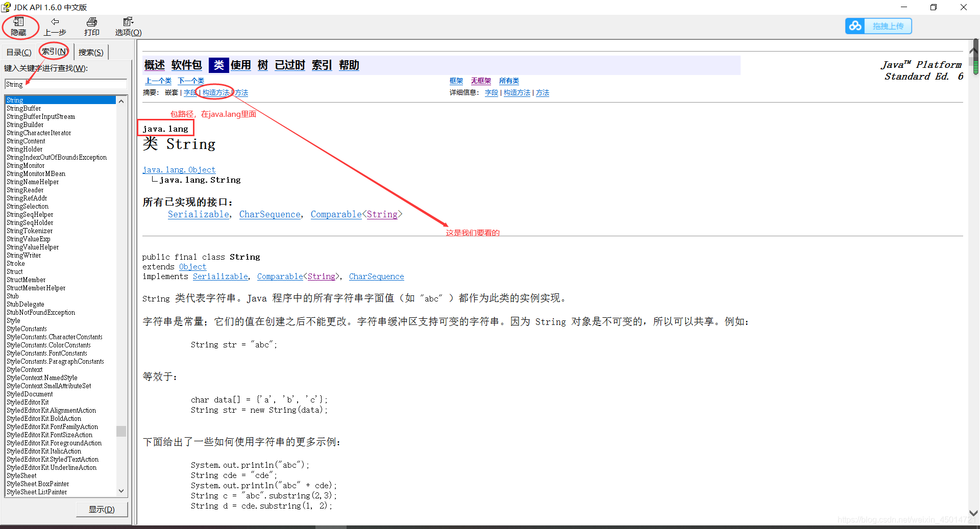Select StubNotFoundException in the index list
This screenshot has height=529, width=980.
pos(41,312)
